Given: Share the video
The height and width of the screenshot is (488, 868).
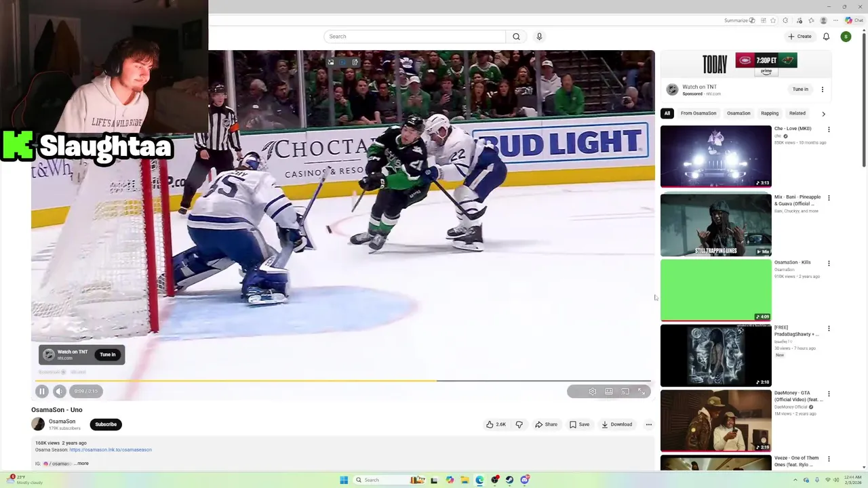Looking at the screenshot, I should (546, 424).
